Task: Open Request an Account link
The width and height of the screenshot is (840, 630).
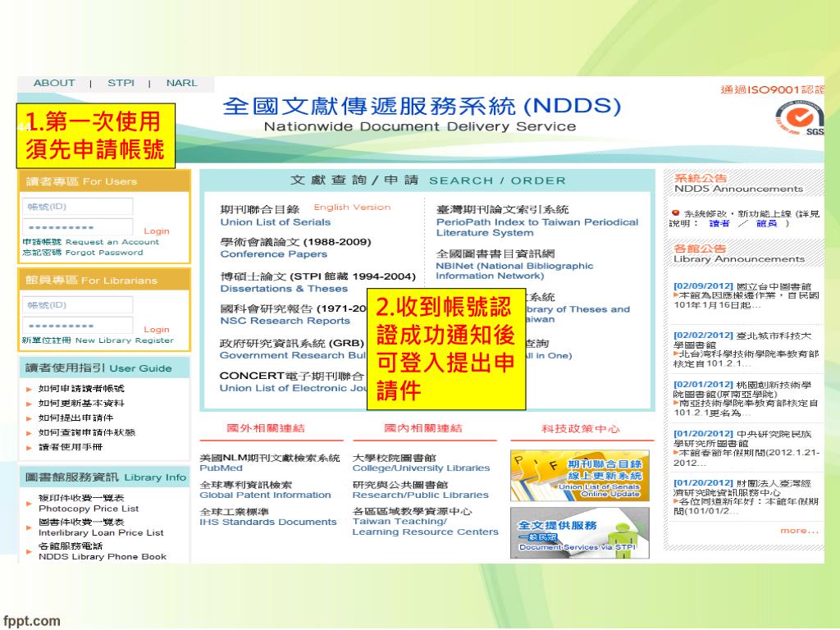Action: [x=90, y=242]
